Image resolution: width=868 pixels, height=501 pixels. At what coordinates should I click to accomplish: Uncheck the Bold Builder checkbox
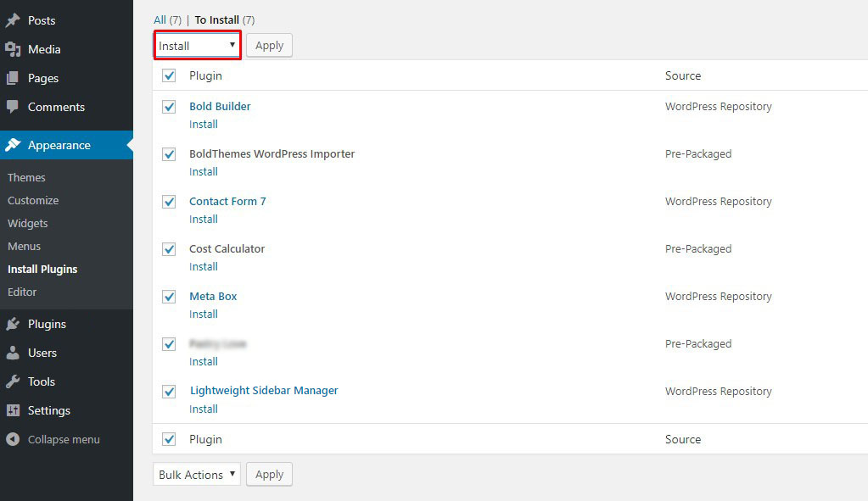(x=169, y=106)
